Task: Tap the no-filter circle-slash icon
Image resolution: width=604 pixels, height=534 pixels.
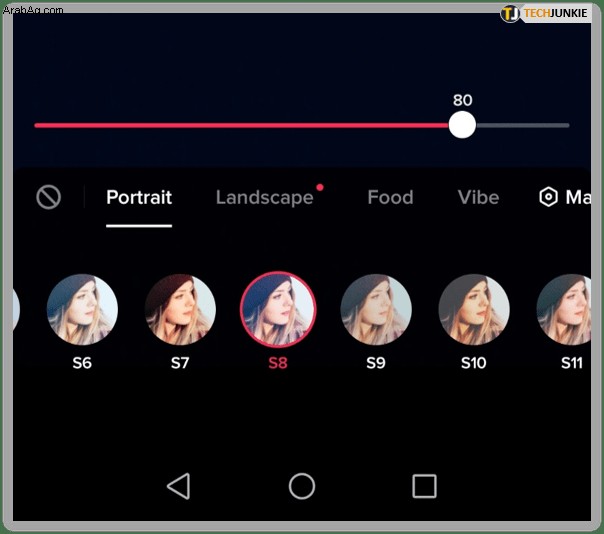Action: click(49, 197)
